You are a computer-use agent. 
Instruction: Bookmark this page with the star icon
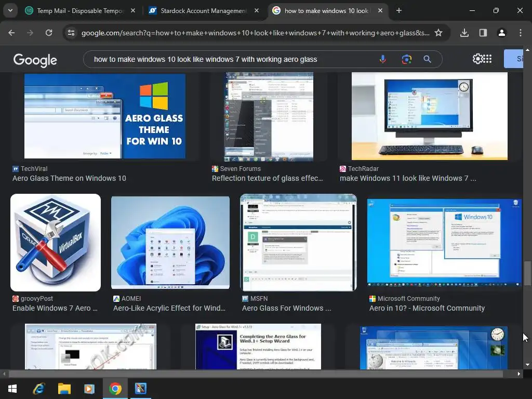[438, 33]
